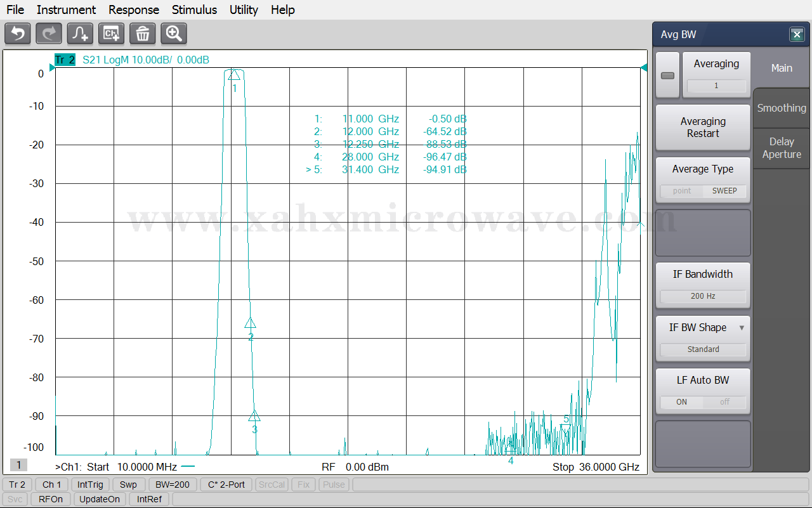The width and height of the screenshot is (812, 508).
Task: Click the RFOn status bar button
Action: 51,499
